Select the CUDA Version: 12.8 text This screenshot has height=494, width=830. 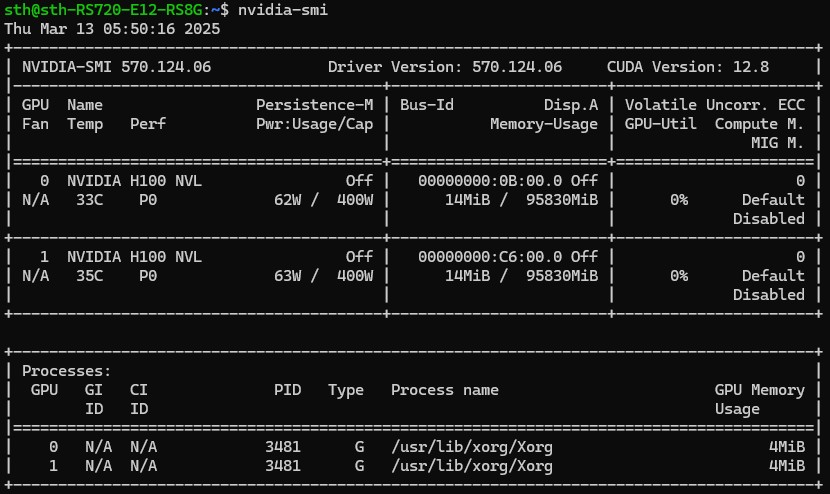(688, 67)
